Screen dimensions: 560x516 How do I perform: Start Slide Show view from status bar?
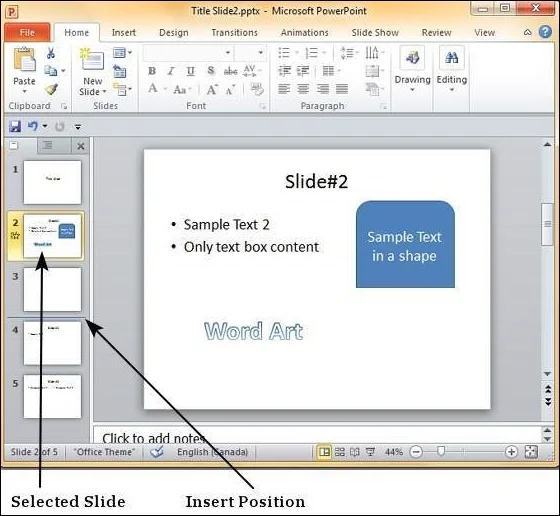(370, 452)
